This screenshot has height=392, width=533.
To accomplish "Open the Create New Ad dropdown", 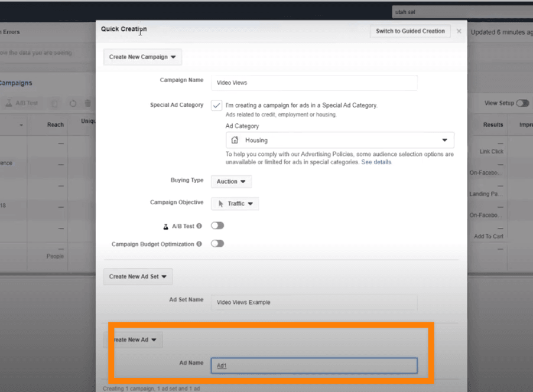I will pyautogui.click(x=133, y=339).
